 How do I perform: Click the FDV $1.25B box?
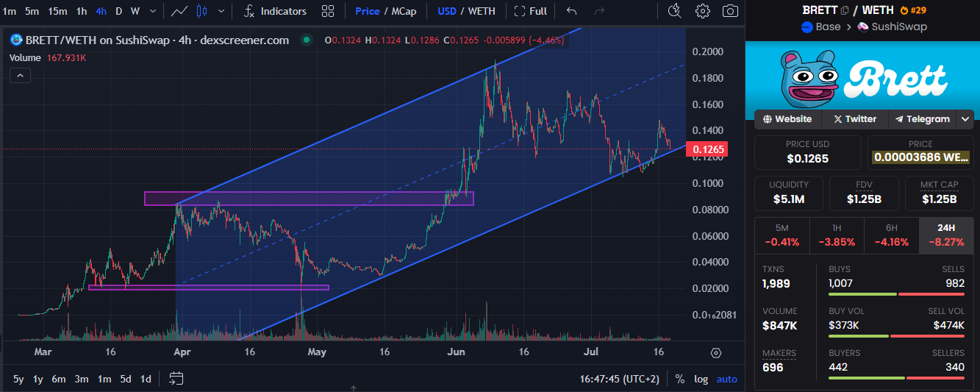tap(864, 193)
